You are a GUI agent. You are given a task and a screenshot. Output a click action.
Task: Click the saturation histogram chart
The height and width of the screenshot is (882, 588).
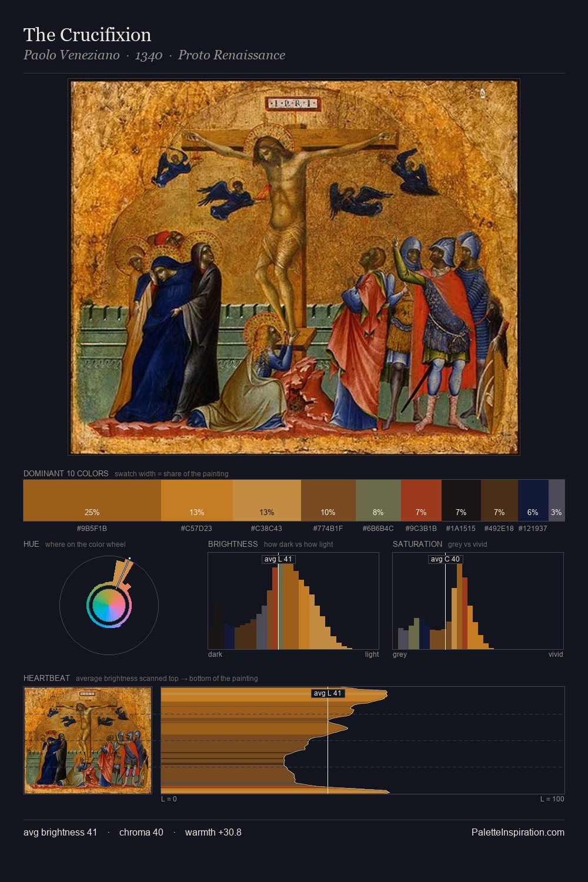[x=478, y=601]
